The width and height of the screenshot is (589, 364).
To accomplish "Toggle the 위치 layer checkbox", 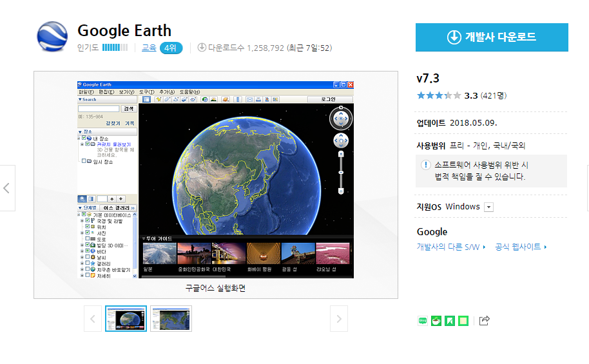I will tap(88, 227).
